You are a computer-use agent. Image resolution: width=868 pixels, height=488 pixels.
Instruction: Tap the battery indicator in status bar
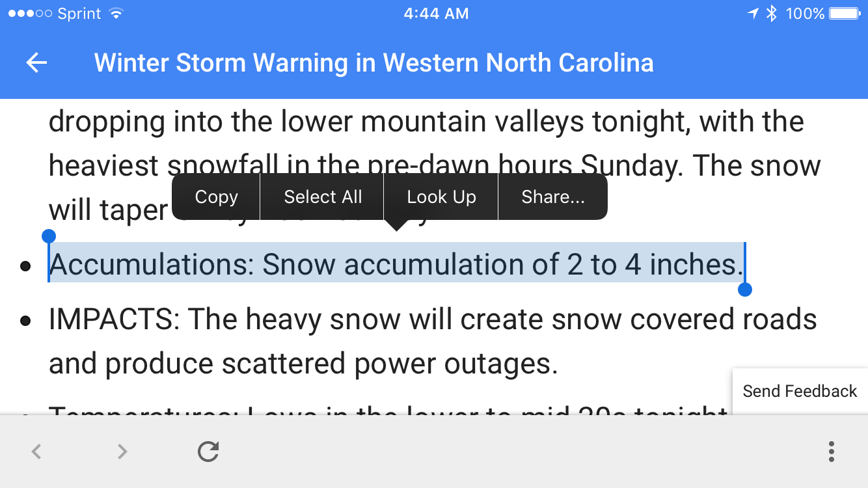[x=845, y=14]
